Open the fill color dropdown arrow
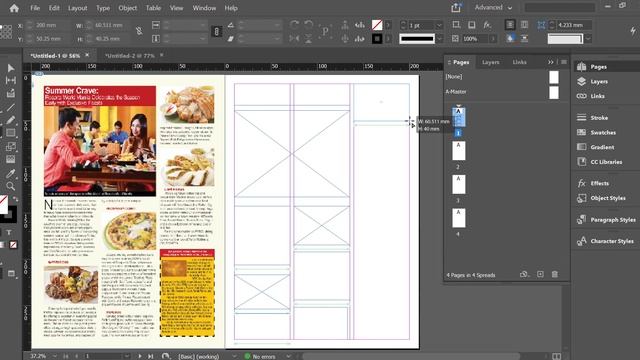The image size is (640, 360). (388, 25)
